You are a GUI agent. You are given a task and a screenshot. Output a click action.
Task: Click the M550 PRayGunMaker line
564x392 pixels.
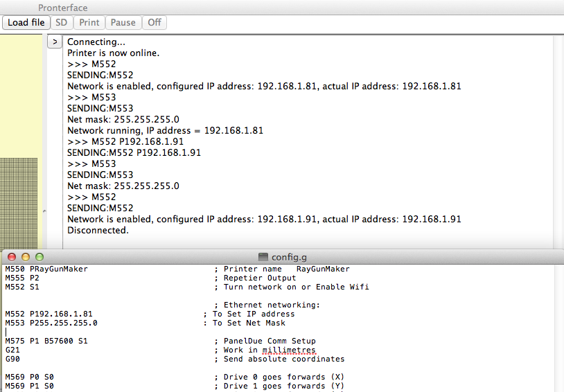(46, 269)
